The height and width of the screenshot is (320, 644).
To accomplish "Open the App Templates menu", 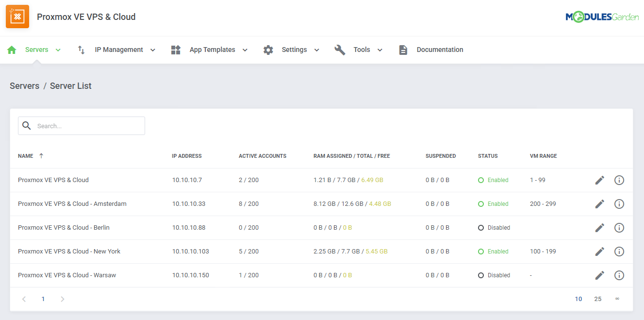I will point(213,50).
